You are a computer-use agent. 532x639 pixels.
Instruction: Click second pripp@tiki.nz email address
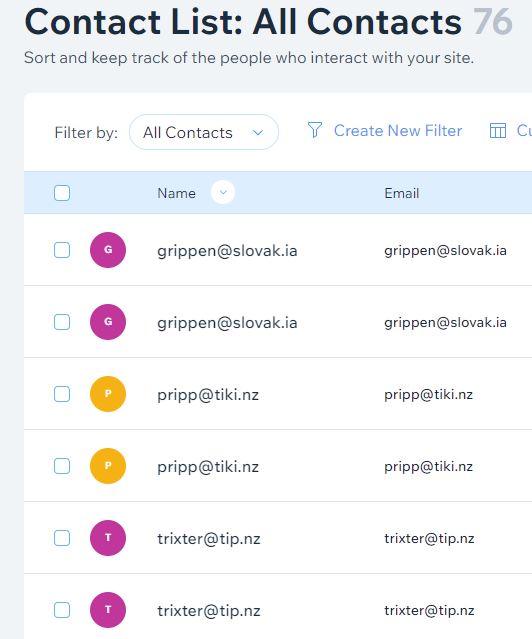point(428,467)
